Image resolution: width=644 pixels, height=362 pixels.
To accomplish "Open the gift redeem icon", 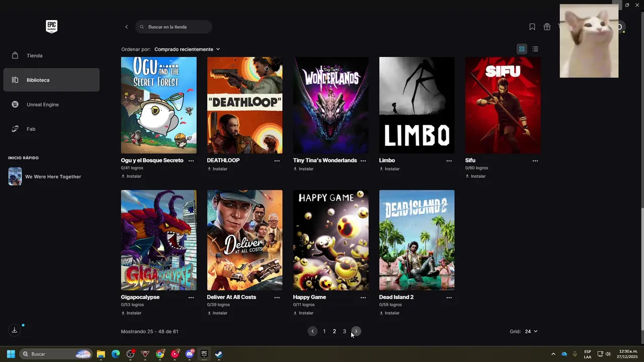I will (547, 27).
